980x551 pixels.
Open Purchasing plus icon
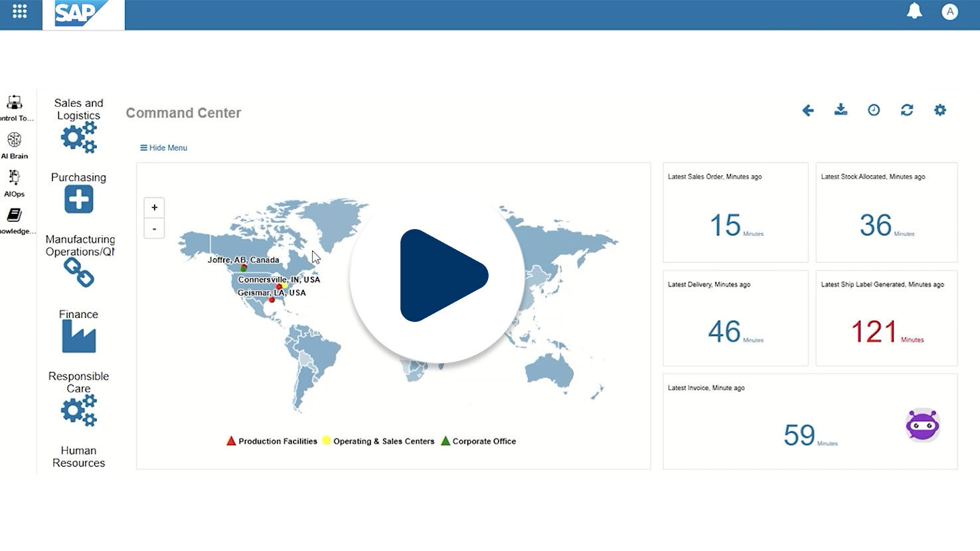(x=78, y=199)
